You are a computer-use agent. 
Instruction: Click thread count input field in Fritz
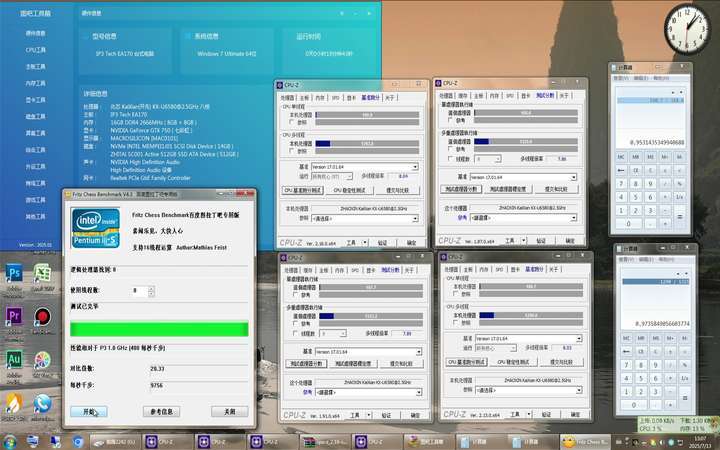tap(140, 291)
